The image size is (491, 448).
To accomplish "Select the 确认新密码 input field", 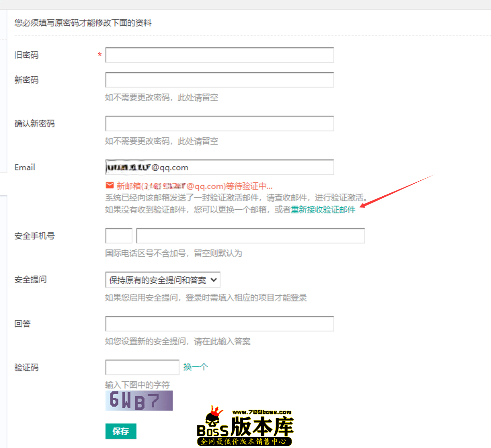I will tap(219, 124).
